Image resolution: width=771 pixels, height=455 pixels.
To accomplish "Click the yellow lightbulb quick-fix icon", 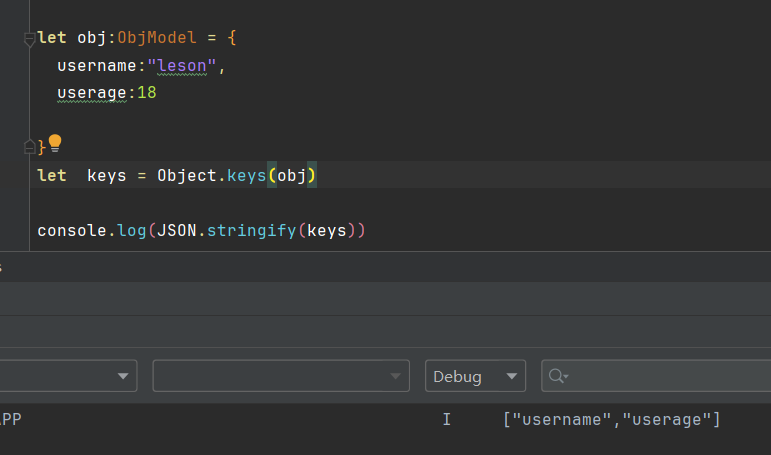I will (55, 142).
